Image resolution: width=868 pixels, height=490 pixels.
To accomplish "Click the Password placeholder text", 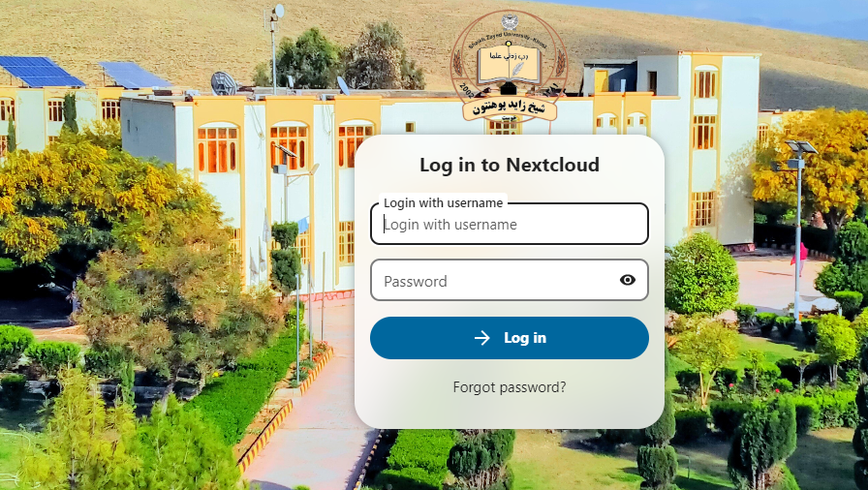I will (416, 282).
